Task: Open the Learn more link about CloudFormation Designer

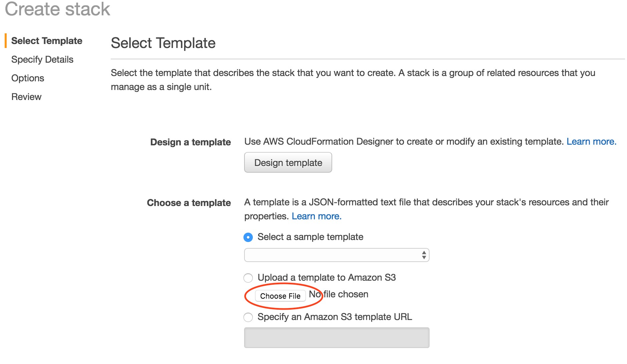Action: (591, 142)
